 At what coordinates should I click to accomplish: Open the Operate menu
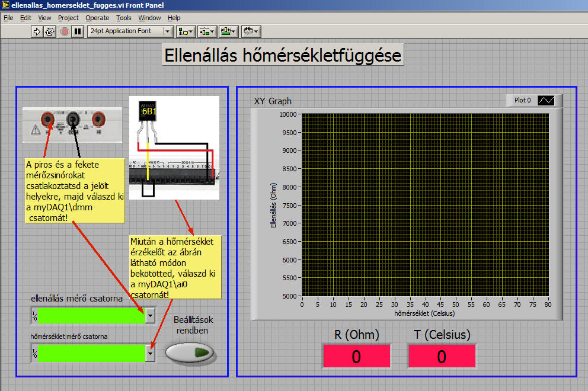coord(97,18)
